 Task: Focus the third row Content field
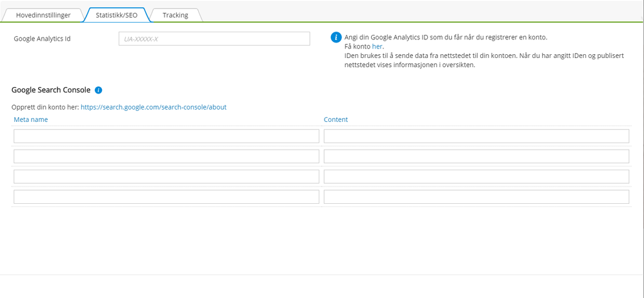click(x=476, y=177)
